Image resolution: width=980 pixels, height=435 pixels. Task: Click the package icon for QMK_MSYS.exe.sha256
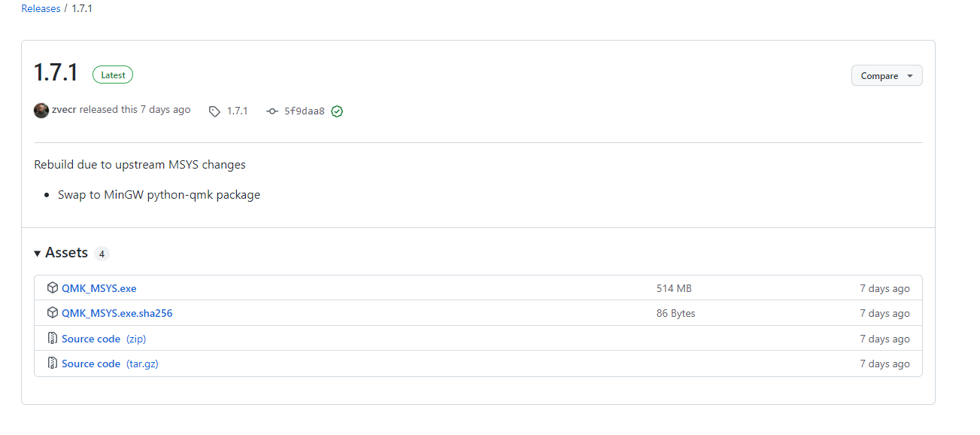[53, 313]
